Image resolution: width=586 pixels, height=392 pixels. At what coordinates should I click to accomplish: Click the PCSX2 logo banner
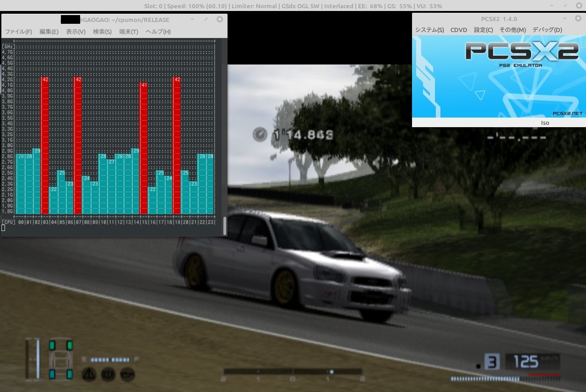tap(499, 76)
